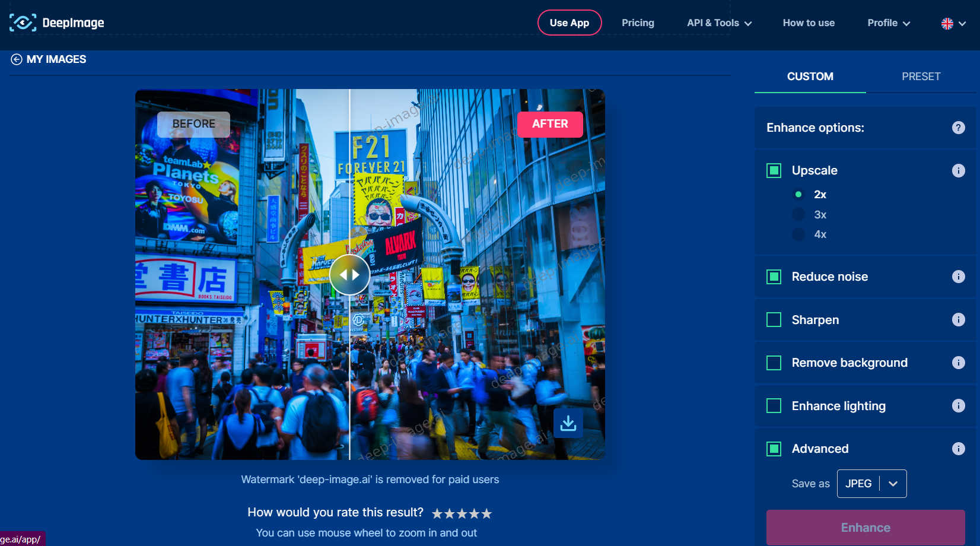The height and width of the screenshot is (546, 980).
Task: Click the UK flag language icon
Action: coord(947,24)
